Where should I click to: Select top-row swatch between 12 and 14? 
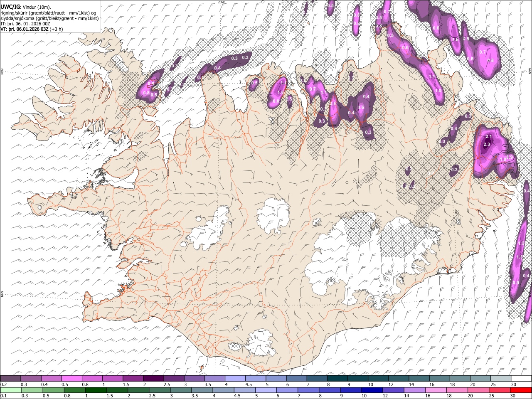399,379
